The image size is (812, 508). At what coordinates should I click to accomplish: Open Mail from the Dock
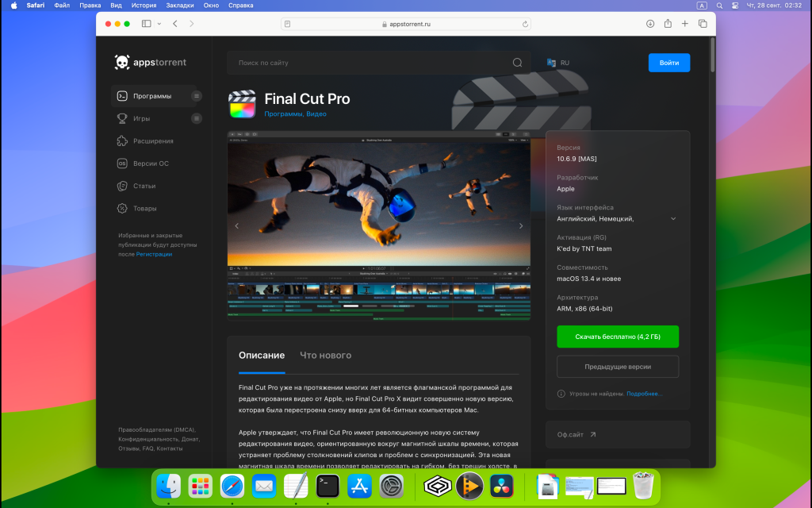(x=264, y=487)
